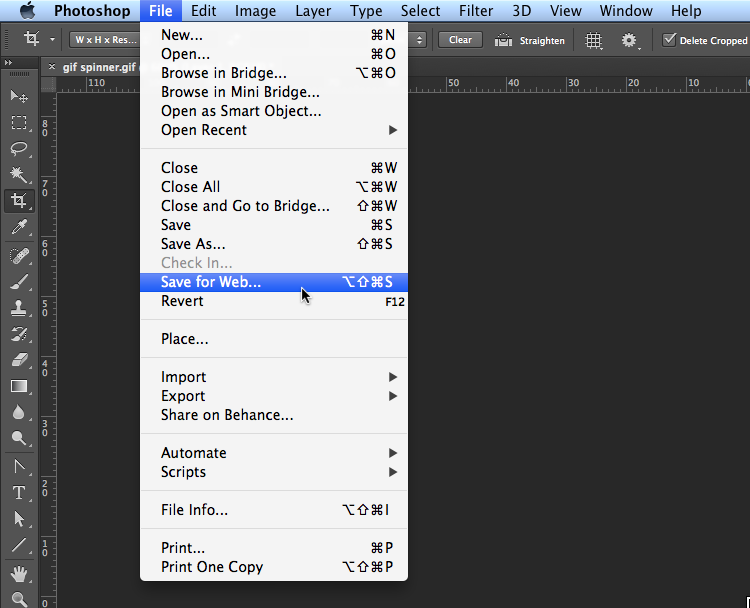750x608 pixels.
Task: Choose Close and Go to Bridge...
Action: pyautogui.click(x=274, y=206)
